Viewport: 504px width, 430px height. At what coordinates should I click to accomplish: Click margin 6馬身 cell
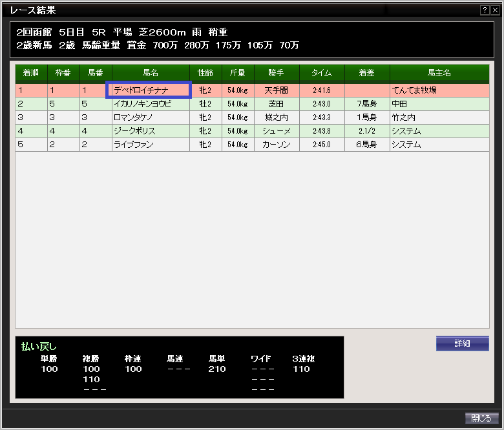[367, 145]
